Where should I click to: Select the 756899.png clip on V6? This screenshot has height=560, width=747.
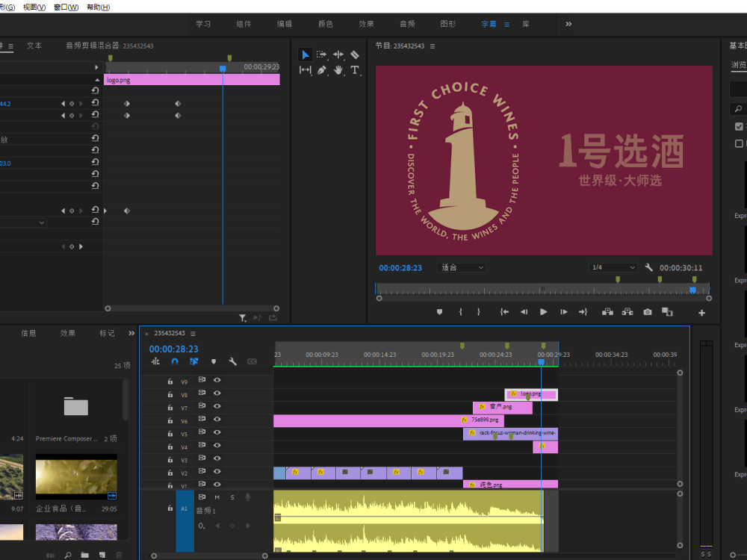pos(388,420)
